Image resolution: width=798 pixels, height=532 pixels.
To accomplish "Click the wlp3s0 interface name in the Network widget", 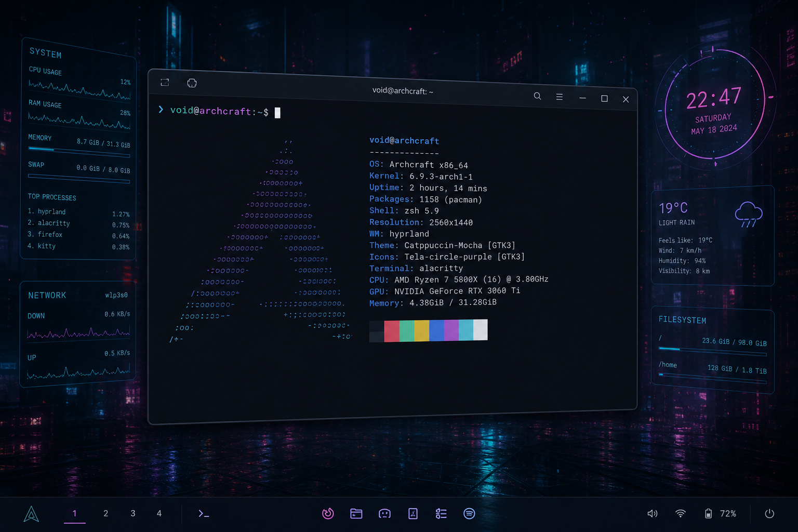I will pyautogui.click(x=116, y=295).
